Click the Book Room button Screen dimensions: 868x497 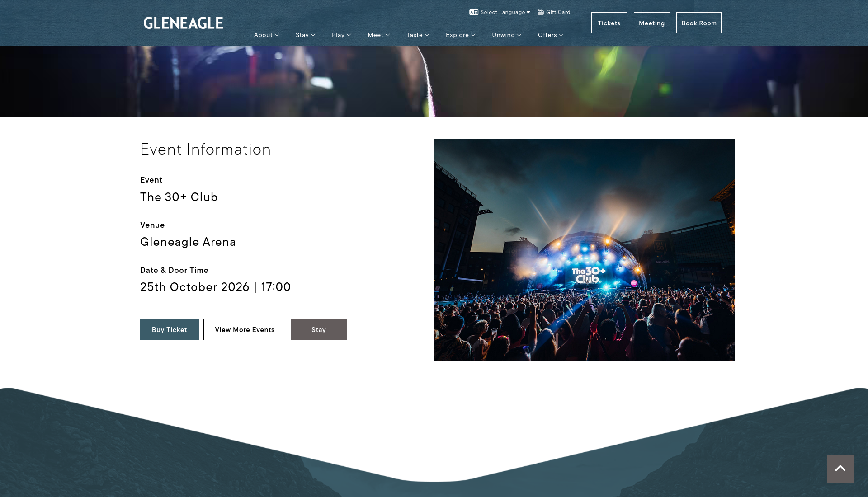pyautogui.click(x=698, y=23)
